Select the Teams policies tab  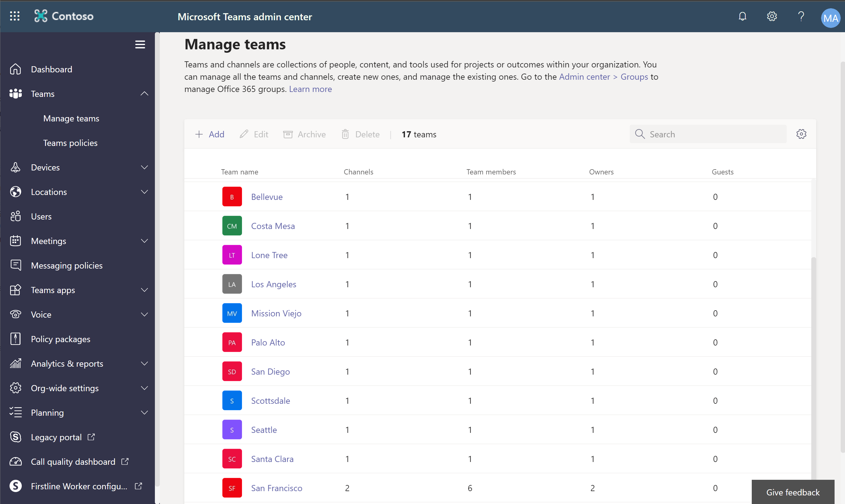(70, 142)
